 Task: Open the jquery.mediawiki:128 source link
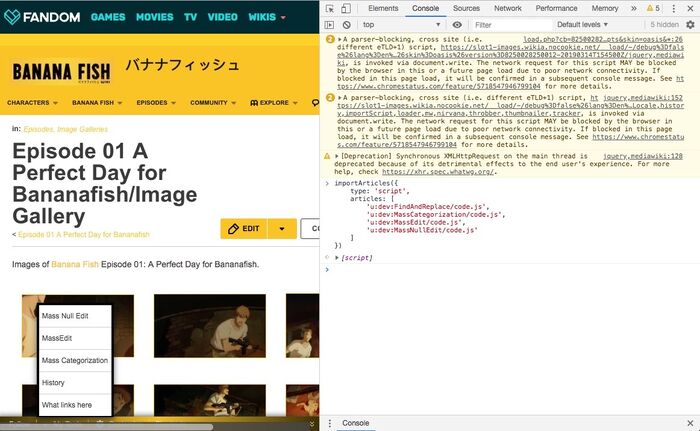pyautogui.click(x=643, y=156)
